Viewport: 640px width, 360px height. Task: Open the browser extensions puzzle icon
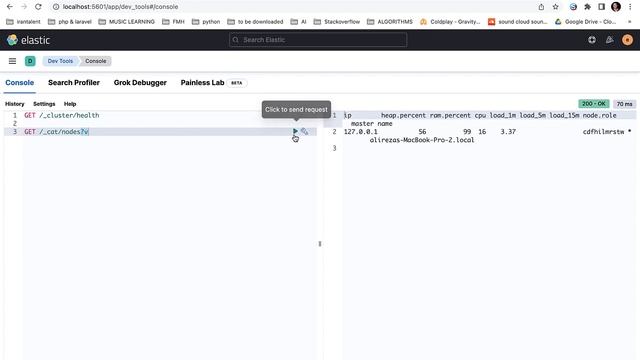pos(587,7)
